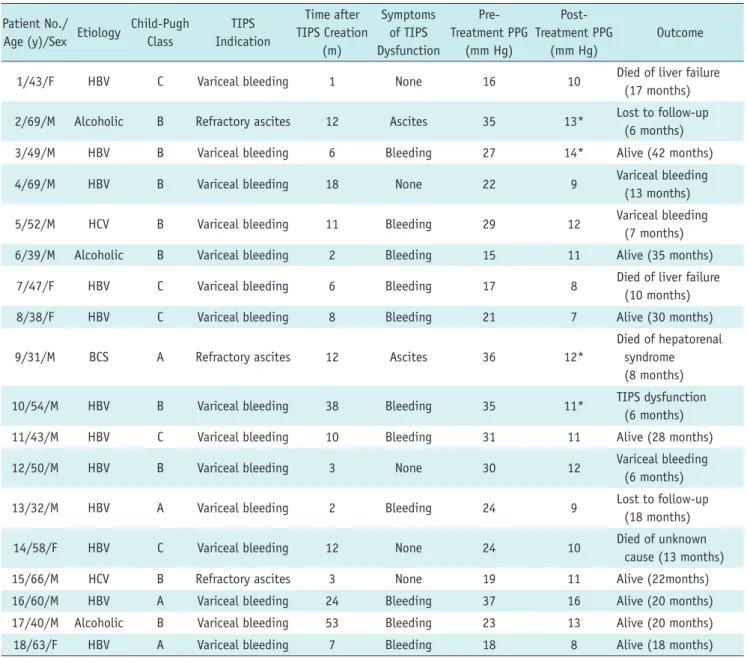The height and width of the screenshot is (658, 747).
Task: Select patient cell '16/60/M'
Action: coord(35,601)
